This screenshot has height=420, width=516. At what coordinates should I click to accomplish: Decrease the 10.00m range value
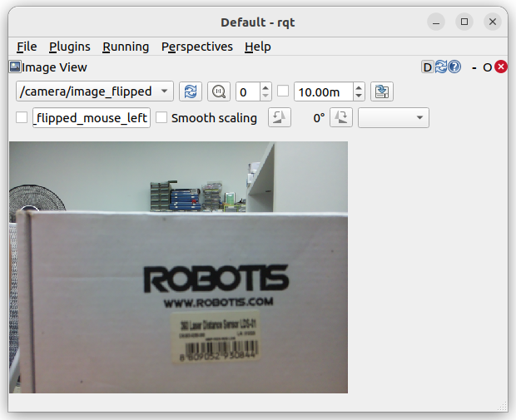pos(359,96)
